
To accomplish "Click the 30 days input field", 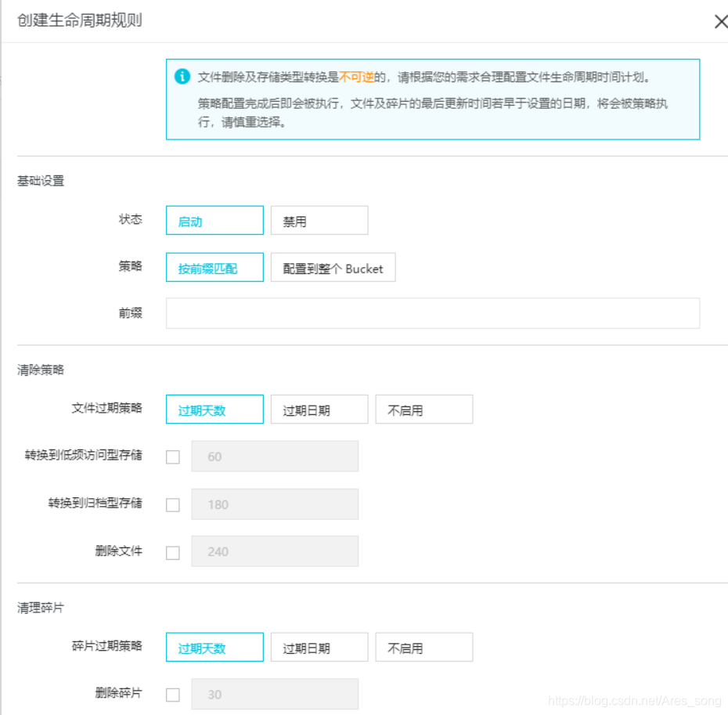I will pos(275,695).
